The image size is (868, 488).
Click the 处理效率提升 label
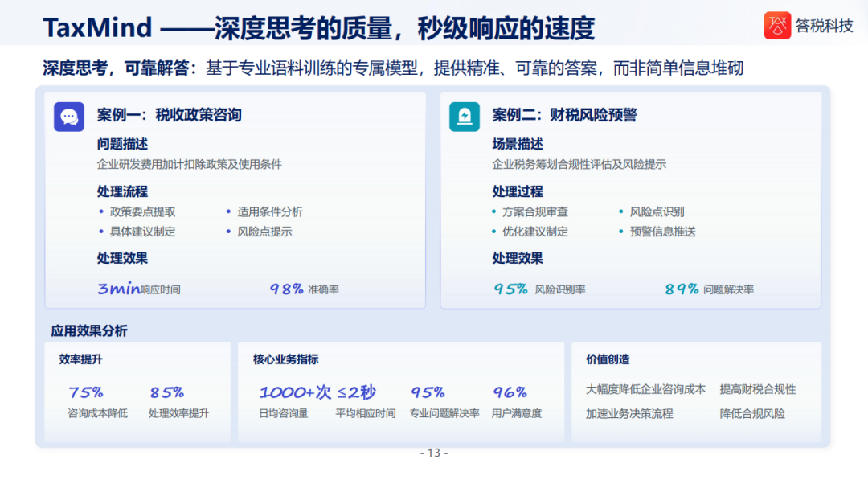[x=178, y=413]
